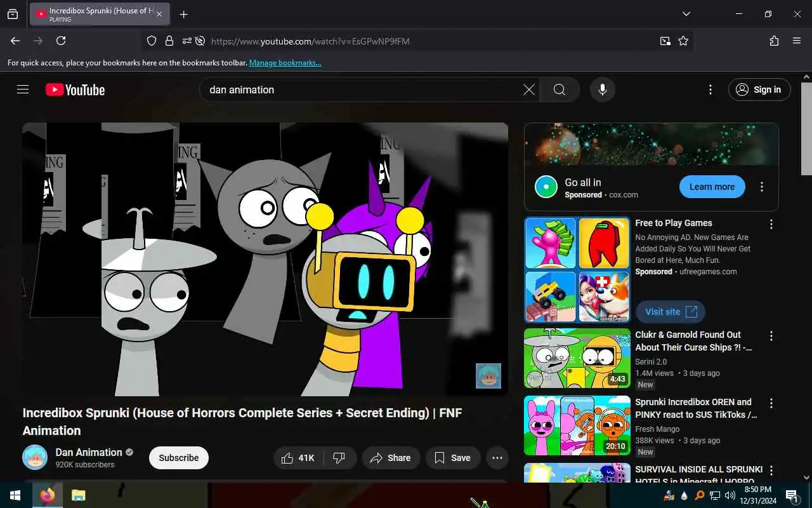Viewport: 812px width, 508px height.
Task: Run search with the magnifier button
Action: (560, 90)
